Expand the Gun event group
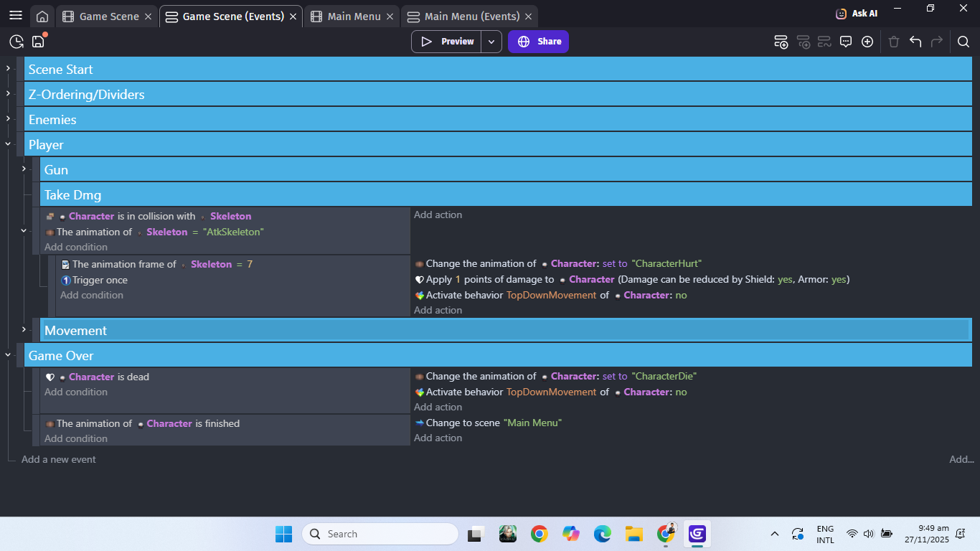This screenshot has height=551, width=980. click(x=24, y=169)
